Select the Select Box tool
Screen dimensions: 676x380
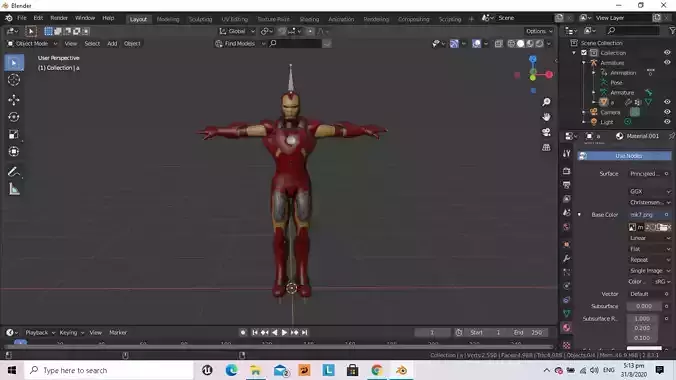(14, 63)
